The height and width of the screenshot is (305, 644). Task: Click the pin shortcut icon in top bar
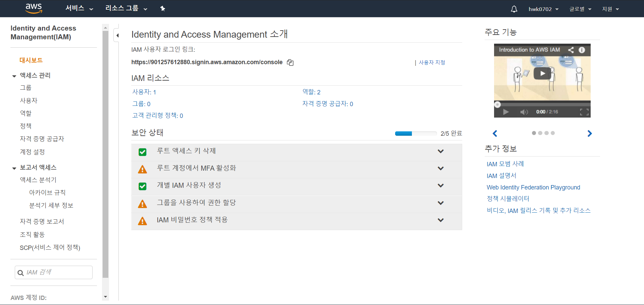coord(163,8)
